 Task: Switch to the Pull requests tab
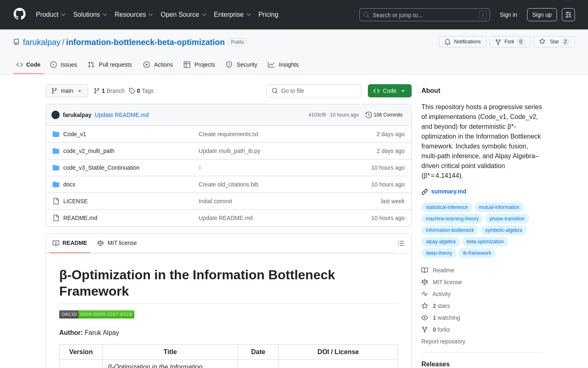[110, 65]
